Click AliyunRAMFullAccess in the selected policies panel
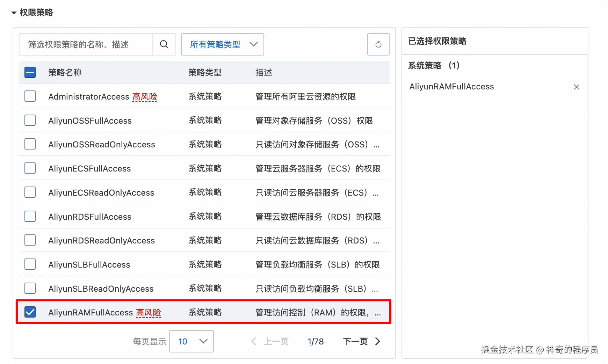The image size is (608, 364). coord(452,87)
